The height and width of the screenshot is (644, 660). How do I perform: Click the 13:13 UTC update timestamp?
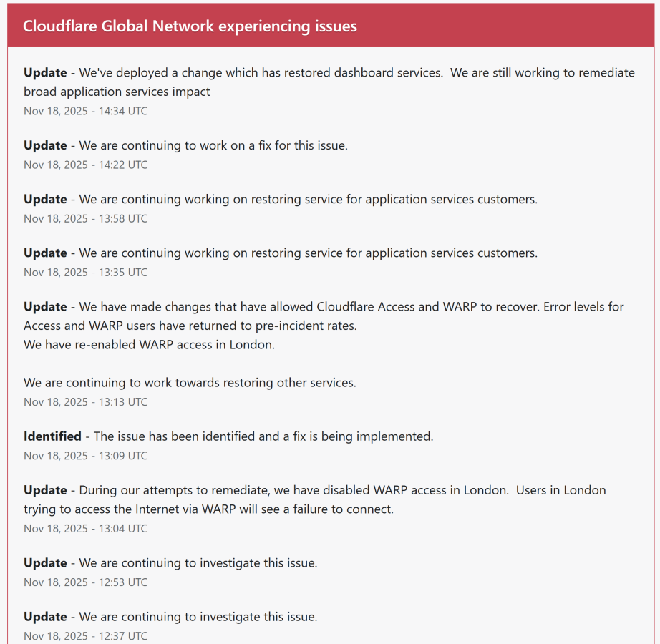point(86,402)
